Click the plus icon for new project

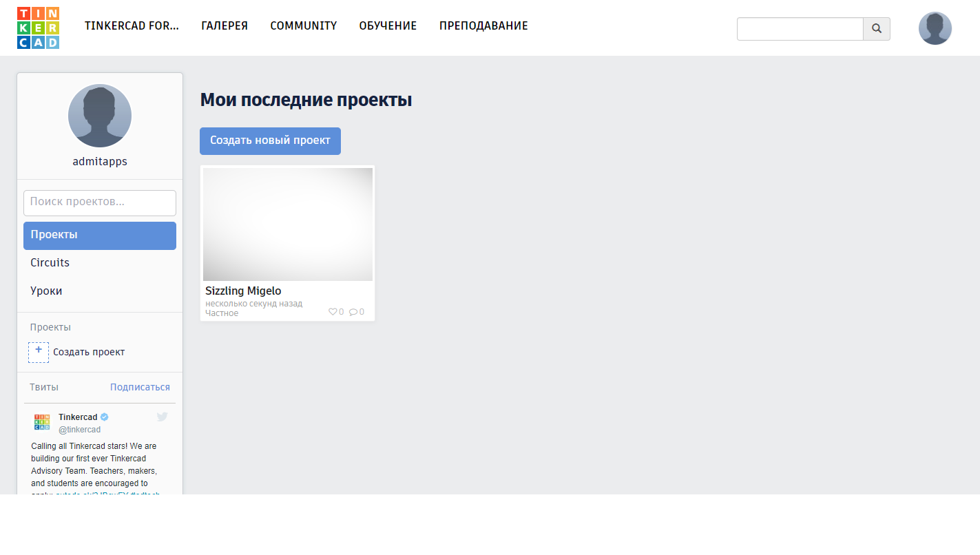tap(39, 352)
